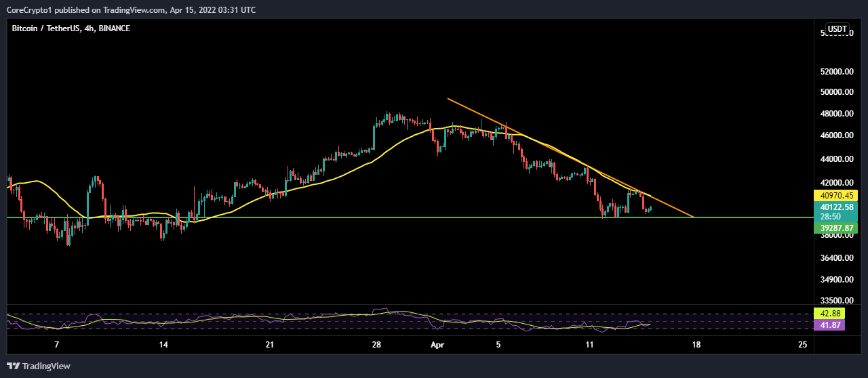Click the date label 21 on time axis

tap(270, 345)
